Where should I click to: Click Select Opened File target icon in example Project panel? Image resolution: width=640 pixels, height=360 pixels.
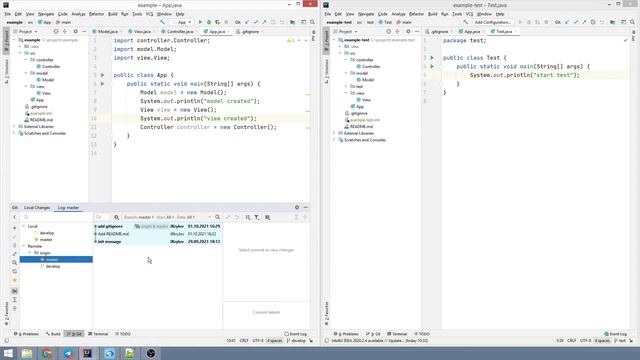[56, 31]
